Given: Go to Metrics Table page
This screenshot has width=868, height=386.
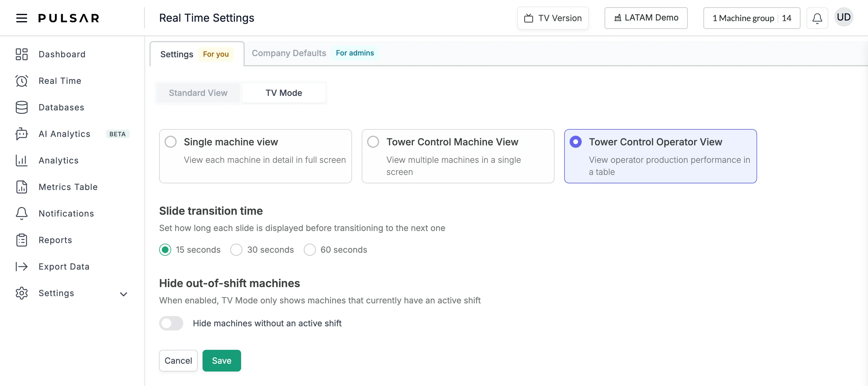Looking at the screenshot, I should [x=68, y=187].
